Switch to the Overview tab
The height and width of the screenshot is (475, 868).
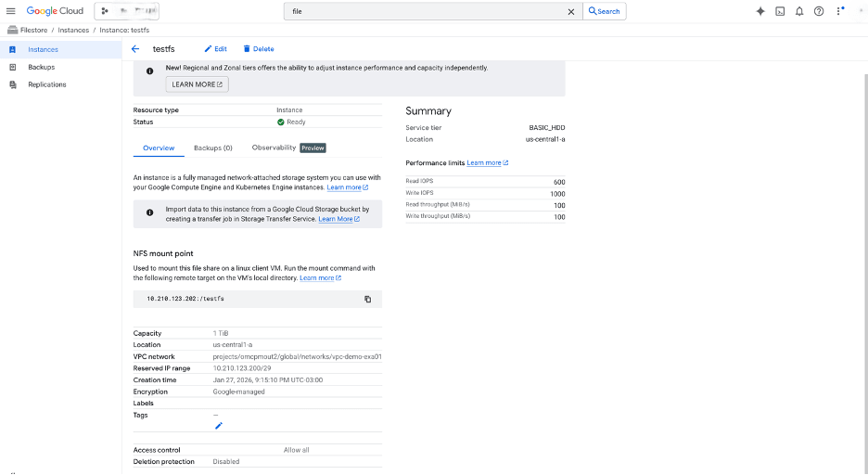(x=159, y=148)
